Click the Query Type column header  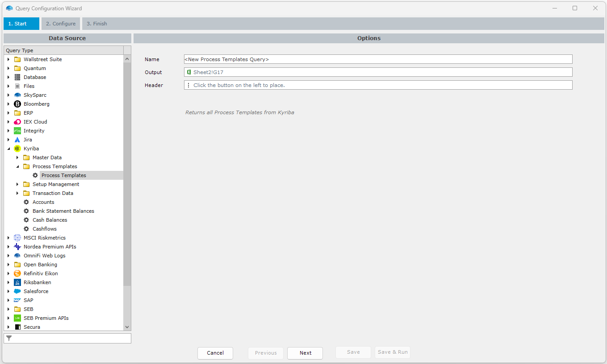click(63, 50)
